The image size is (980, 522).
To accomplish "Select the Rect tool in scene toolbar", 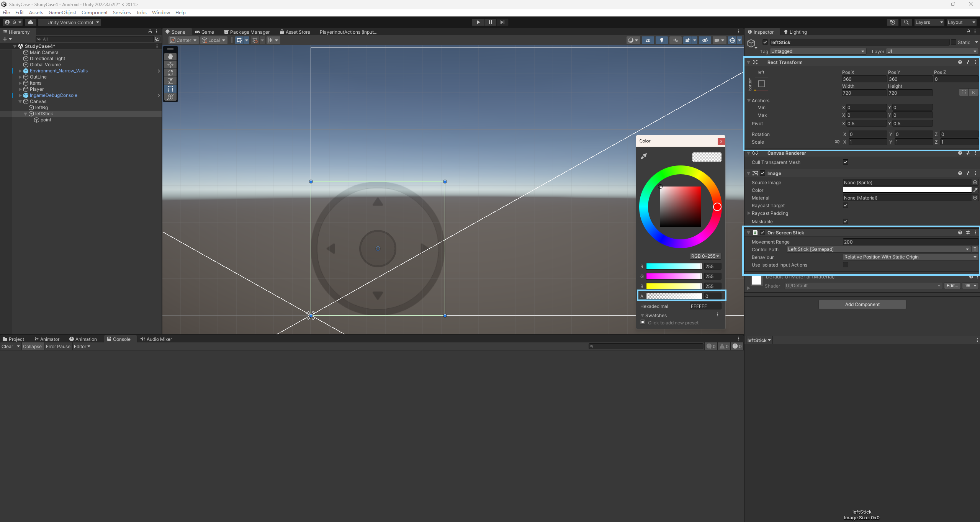I will 170,89.
